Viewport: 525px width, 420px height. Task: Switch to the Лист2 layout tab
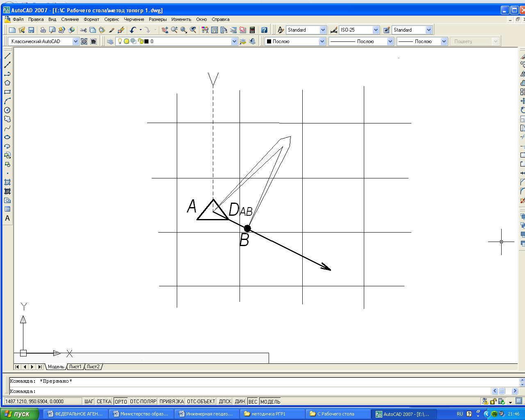pyautogui.click(x=93, y=367)
